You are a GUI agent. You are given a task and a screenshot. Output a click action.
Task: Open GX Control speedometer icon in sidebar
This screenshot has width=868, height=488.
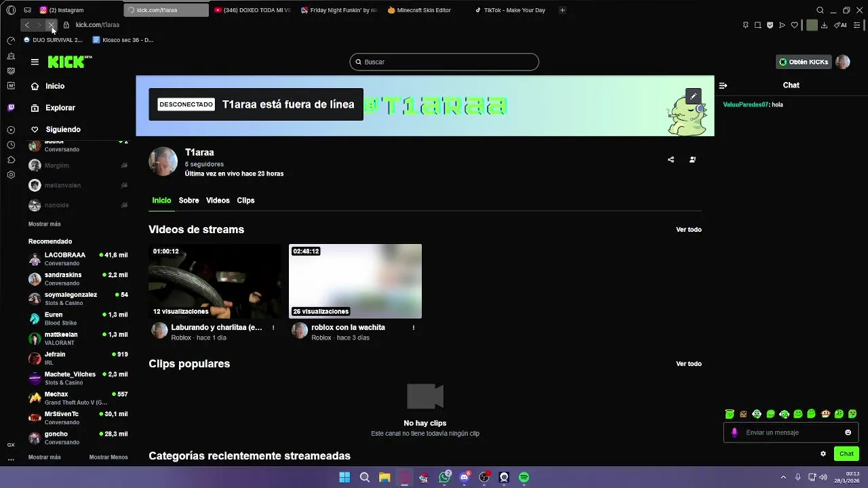11,41
